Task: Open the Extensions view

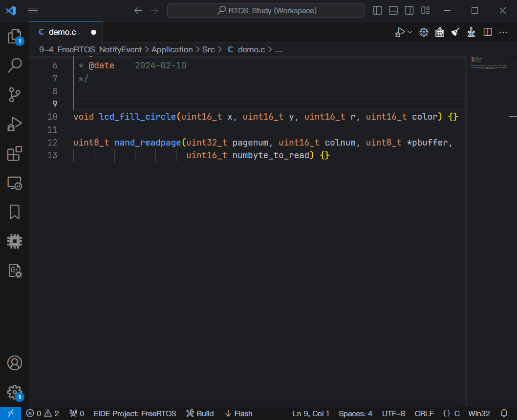Action: [15, 153]
